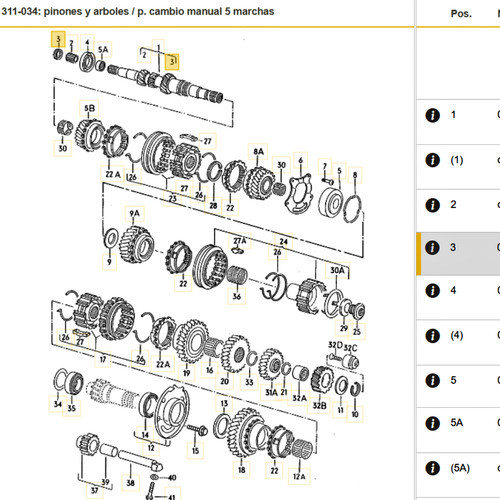Select part label 28 in the diagram
500x500 pixels.
pyautogui.click(x=213, y=206)
